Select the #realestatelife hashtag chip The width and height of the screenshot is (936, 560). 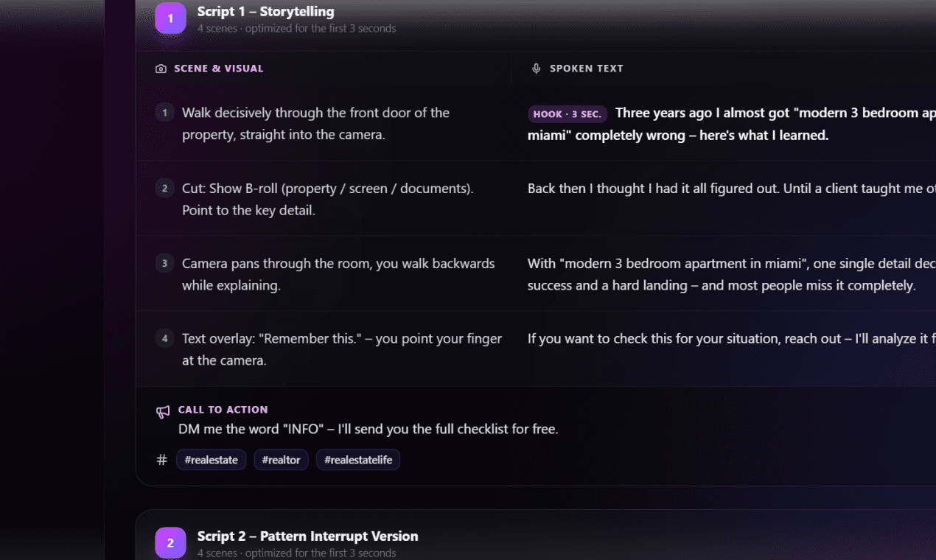358,460
